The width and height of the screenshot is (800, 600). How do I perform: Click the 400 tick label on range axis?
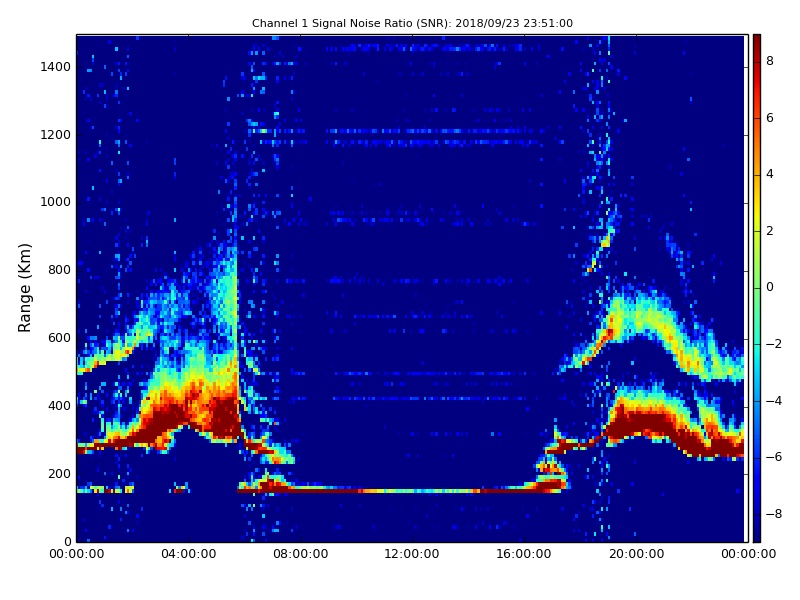[59, 406]
